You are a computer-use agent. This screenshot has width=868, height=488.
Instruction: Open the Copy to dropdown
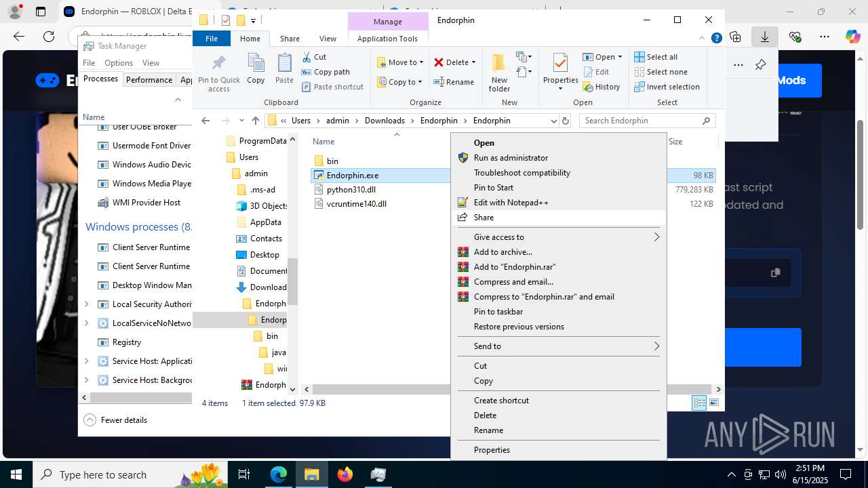point(399,82)
